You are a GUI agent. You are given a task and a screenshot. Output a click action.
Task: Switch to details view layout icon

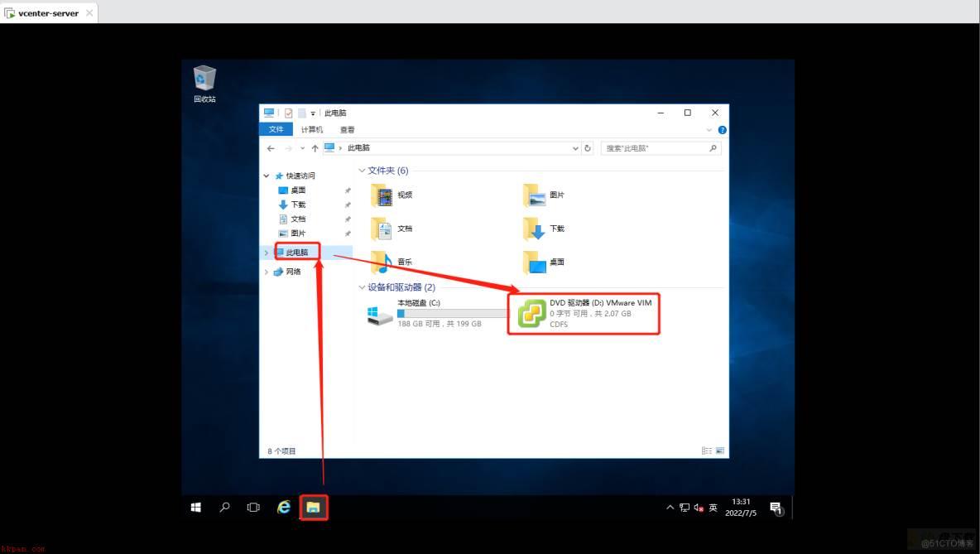coord(706,450)
